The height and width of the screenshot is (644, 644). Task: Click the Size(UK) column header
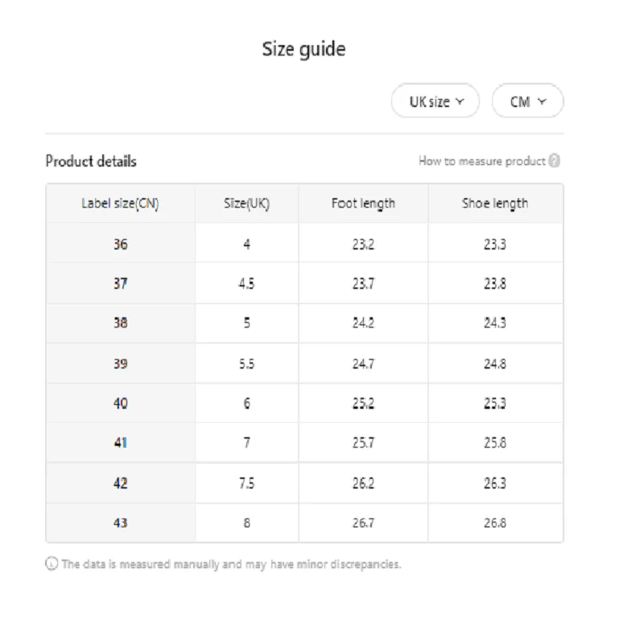[x=247, y=204]
